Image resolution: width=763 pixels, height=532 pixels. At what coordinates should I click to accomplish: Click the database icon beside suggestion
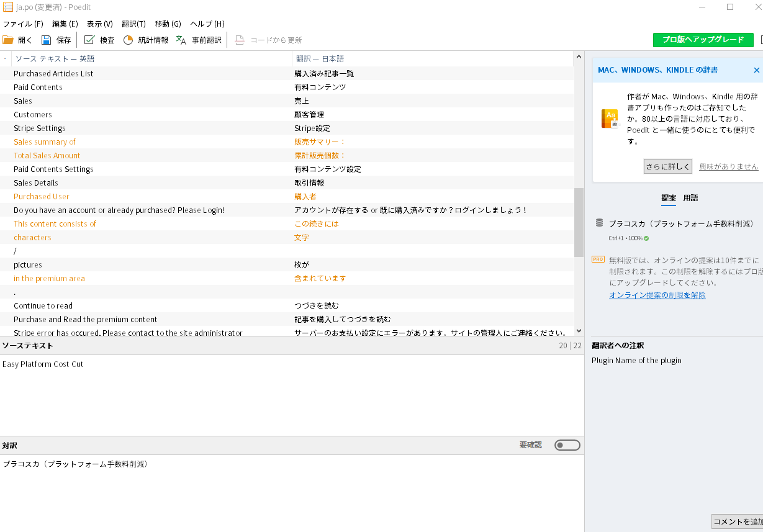pyautogui.click(x=599, y=223)
